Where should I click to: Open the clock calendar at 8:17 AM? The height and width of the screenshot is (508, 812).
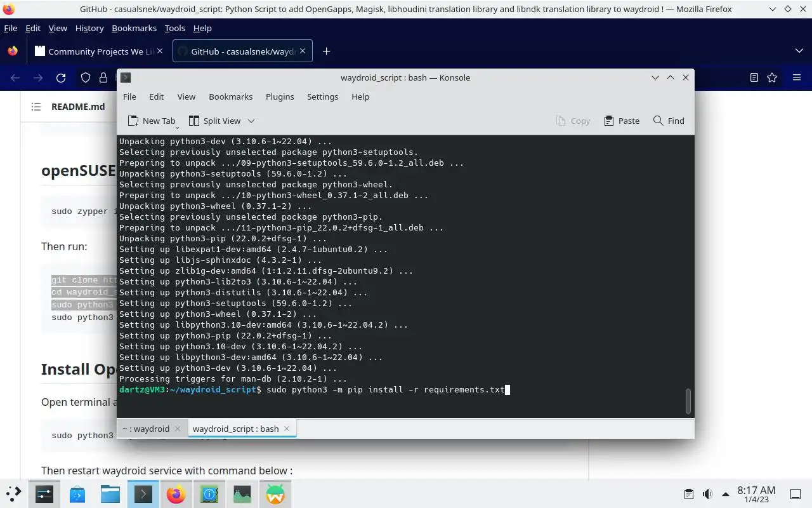(756, 494)
